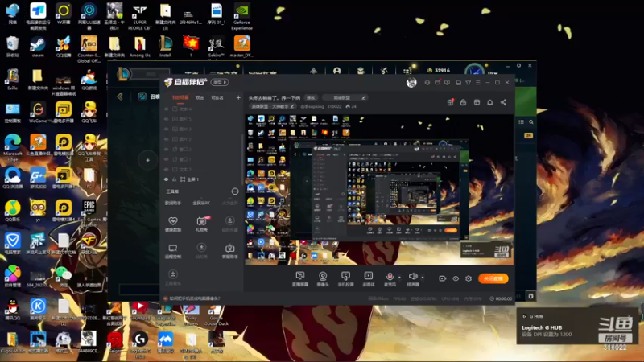Screen dimensions: 644x362
Task: Mute the 麦克风 microphone
Action: [390, 278]
